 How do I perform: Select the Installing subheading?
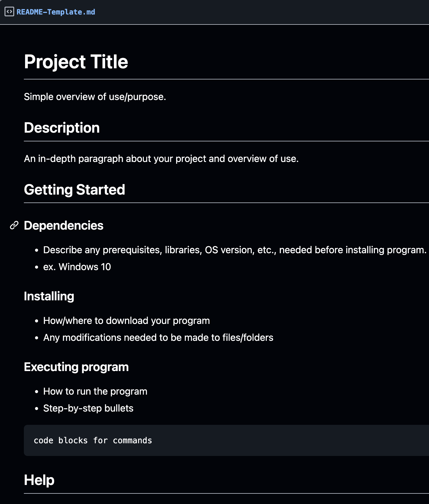point(49,296)
